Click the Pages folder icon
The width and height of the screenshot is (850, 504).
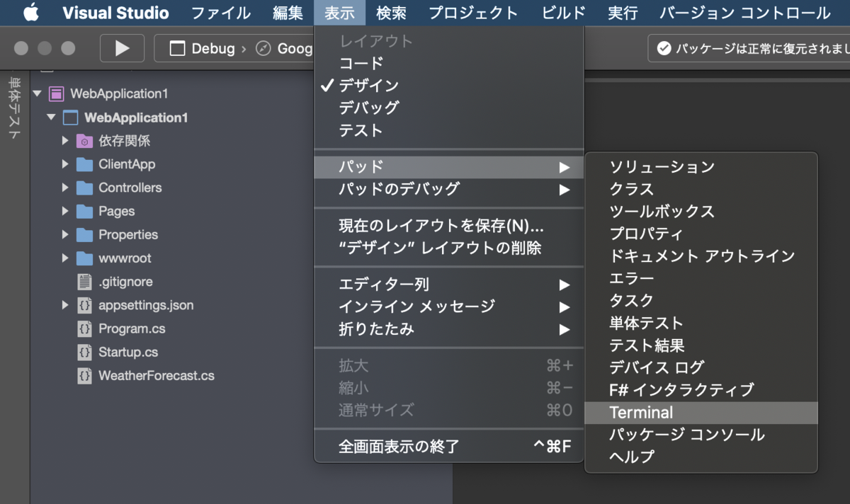[84, 211]
